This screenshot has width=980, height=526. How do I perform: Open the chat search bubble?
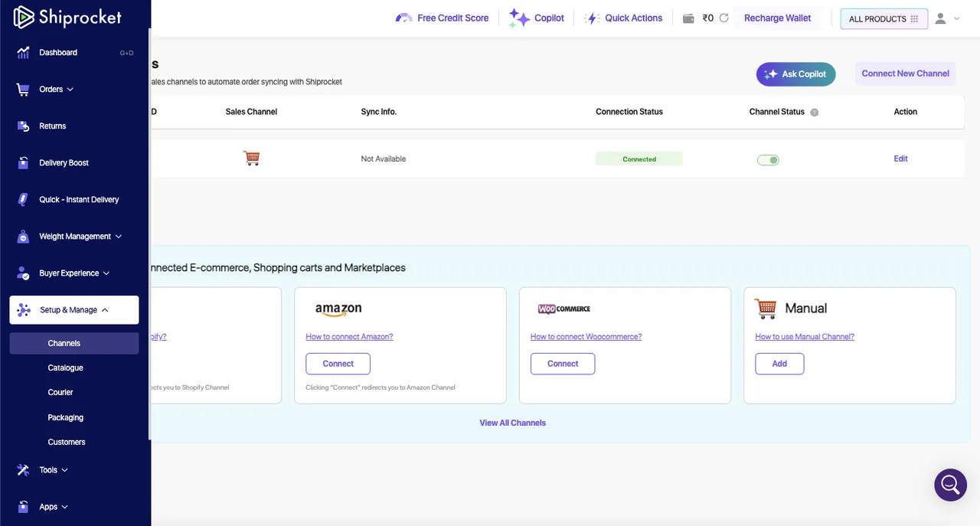[x=950, y=485]
